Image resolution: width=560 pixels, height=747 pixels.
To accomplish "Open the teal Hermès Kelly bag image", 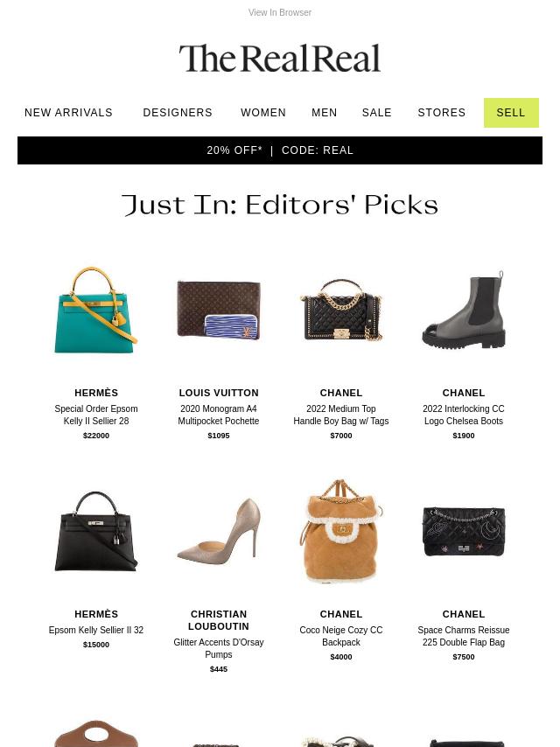I will (95, 311).
